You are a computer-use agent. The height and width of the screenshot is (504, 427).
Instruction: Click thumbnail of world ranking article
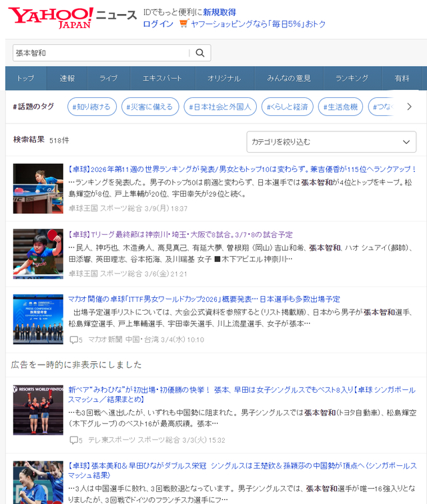coord(38,189)
